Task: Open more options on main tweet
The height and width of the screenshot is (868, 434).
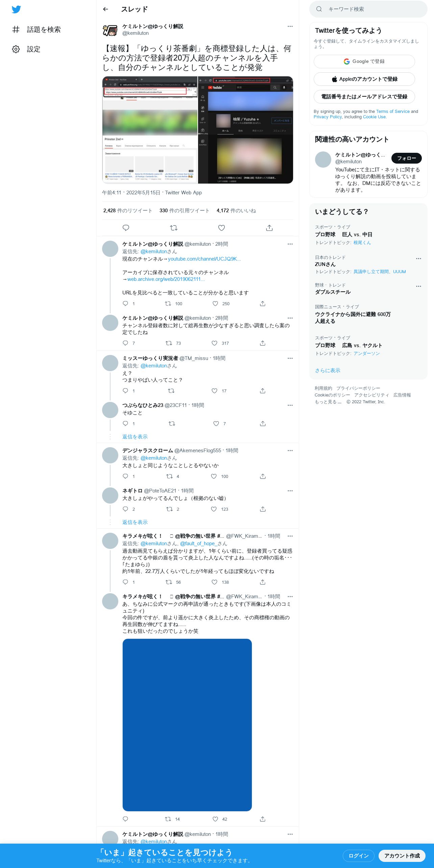Action: pos(290,26)
